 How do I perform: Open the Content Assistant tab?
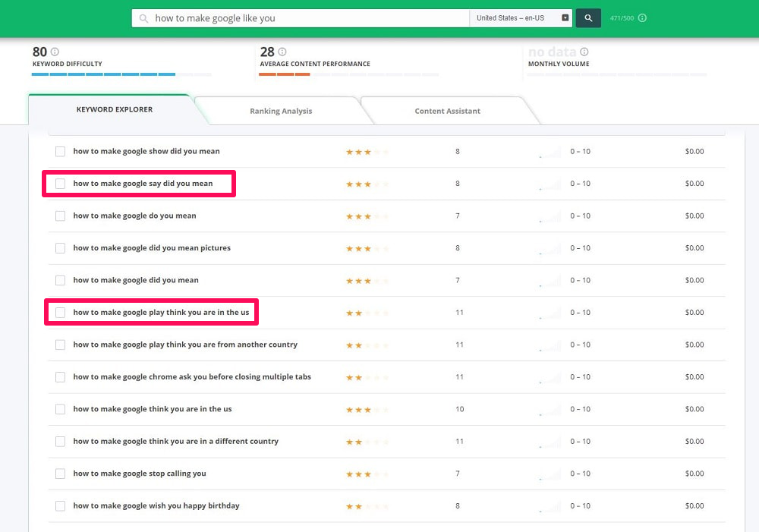coord(447,111)
